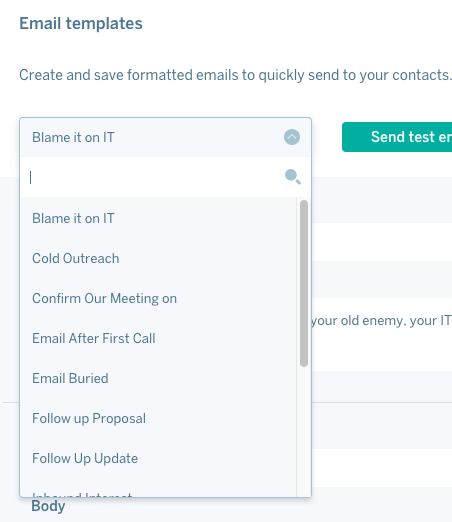Pick the Follow Up Update template
This screenshot has width=452, height=522.
click(158, 459)
